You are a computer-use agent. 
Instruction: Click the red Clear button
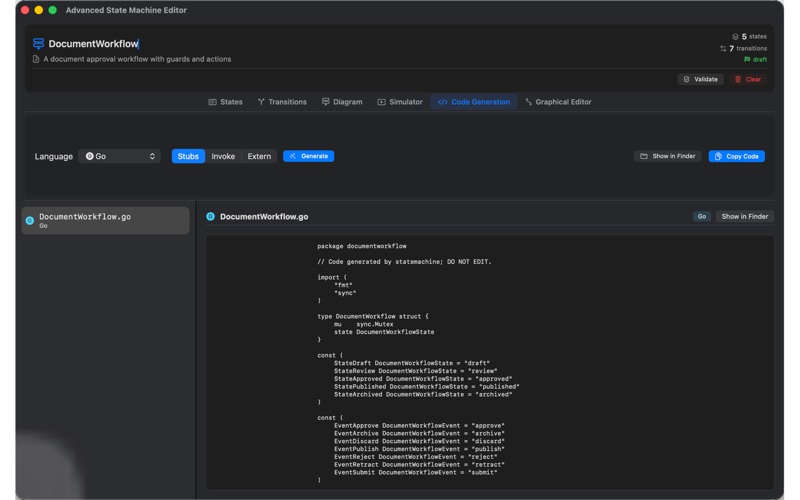[x=747, y=79]
